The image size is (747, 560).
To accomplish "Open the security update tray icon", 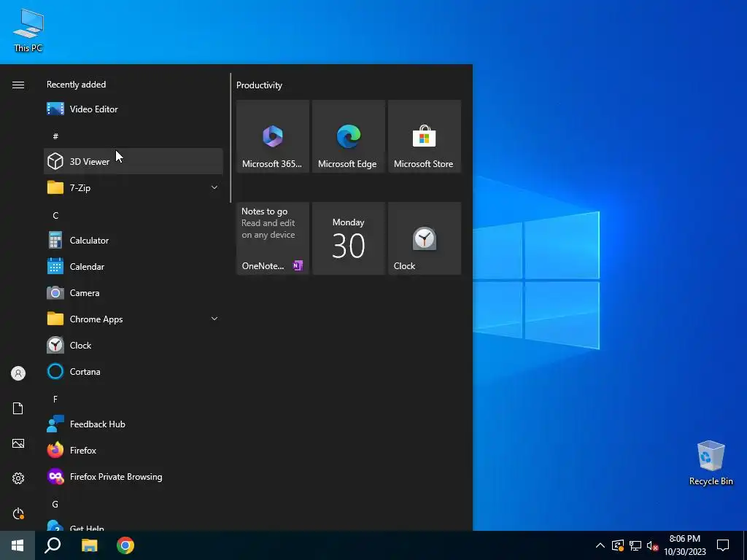I will point(618,545).
